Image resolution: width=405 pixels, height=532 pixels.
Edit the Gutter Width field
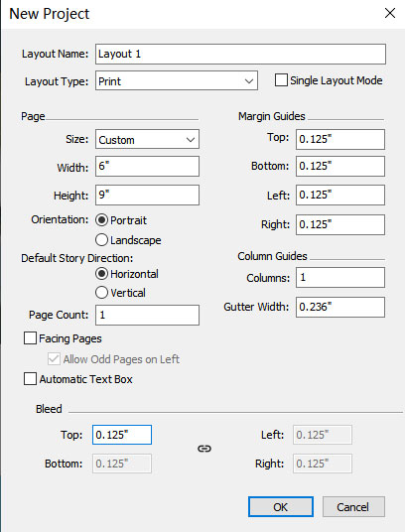(x=340, y=307)
